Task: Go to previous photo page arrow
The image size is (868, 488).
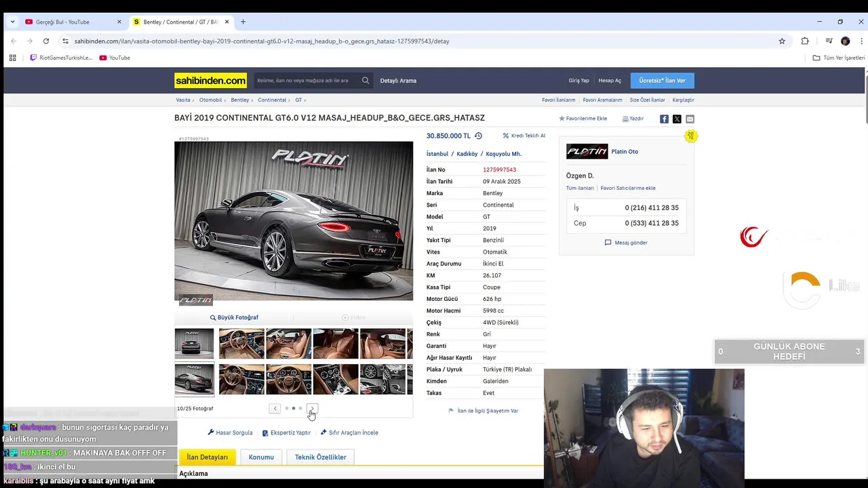Action: point(275,409)
